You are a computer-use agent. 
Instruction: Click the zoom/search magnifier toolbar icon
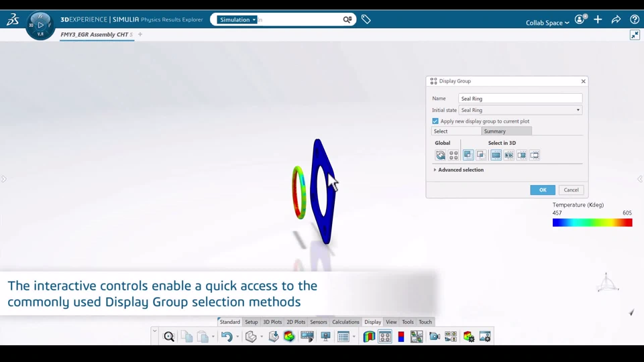pos(169,337)
